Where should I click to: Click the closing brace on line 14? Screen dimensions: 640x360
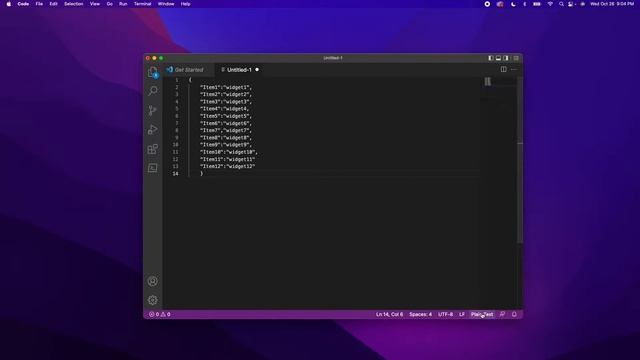(201, 174)
